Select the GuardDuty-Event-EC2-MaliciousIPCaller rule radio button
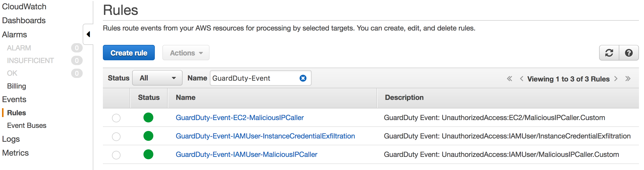This screenshot has height=170, width=644. [116, 118]
